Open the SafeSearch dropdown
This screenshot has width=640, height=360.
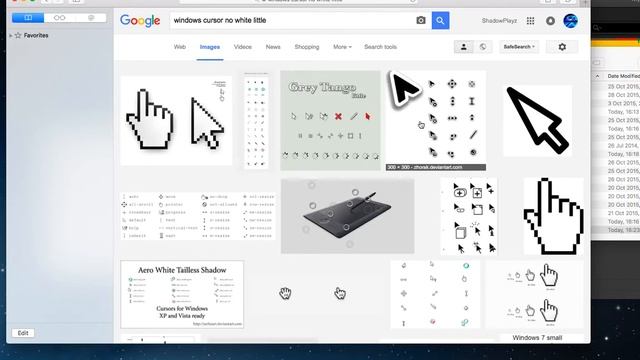[x=519, y=47]
